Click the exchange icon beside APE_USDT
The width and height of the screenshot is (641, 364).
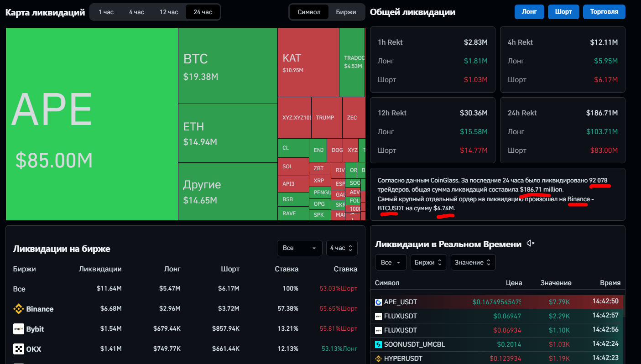[x=378, y=302]
